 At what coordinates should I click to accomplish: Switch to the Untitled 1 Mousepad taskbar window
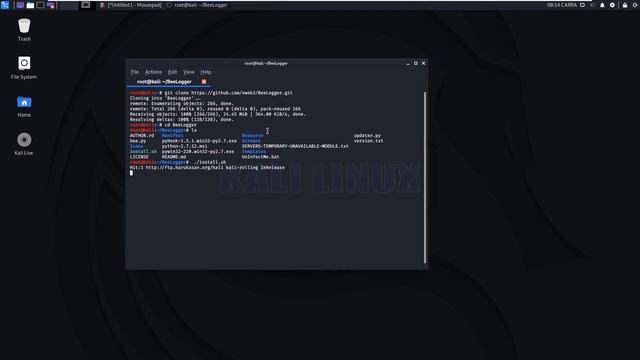tap(131, 5)
